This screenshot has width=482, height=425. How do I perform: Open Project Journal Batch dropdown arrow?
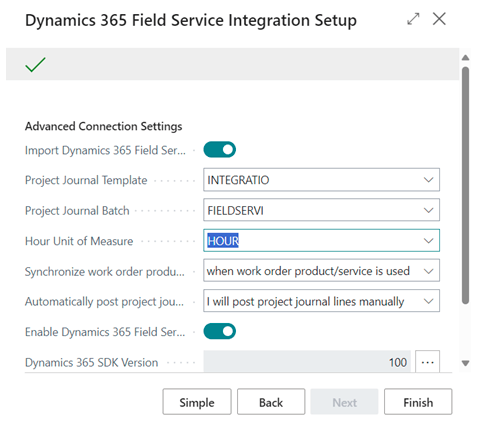[428, 210]
